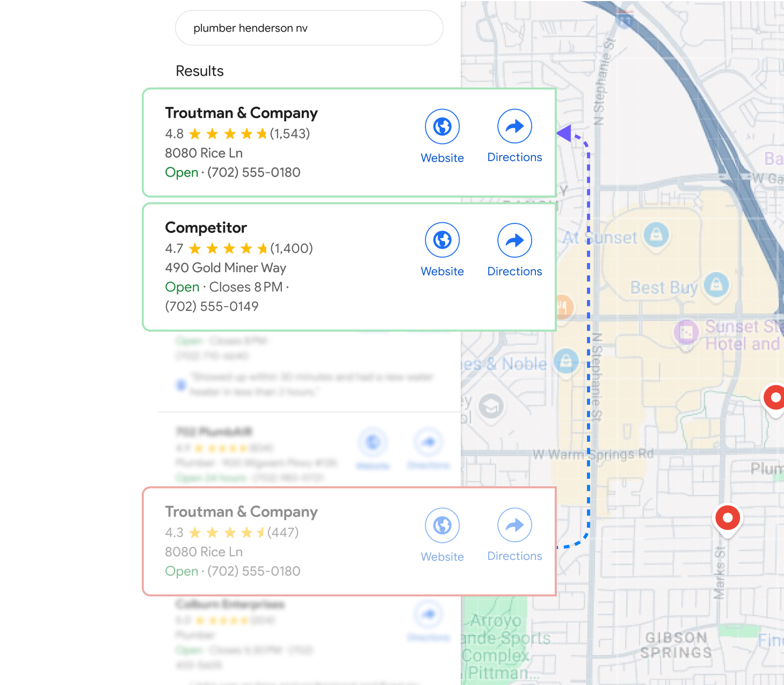
Task: Click phone number (702) 555-0149
Action: [x=212, y=307]
